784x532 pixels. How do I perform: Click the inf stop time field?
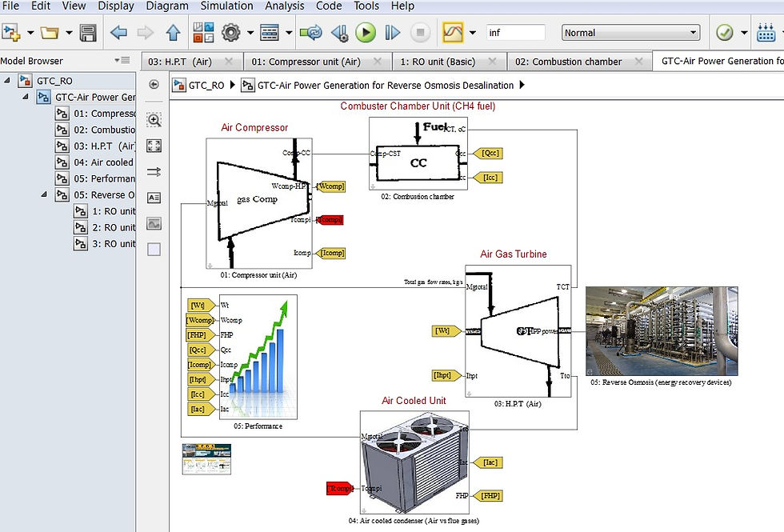point(515,33)
